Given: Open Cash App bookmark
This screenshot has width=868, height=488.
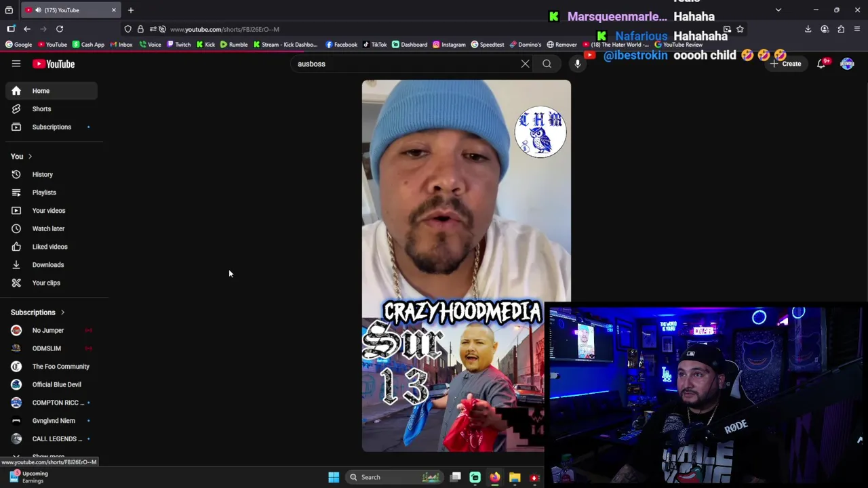Looking at the screenshot, I should pos(88,45).
